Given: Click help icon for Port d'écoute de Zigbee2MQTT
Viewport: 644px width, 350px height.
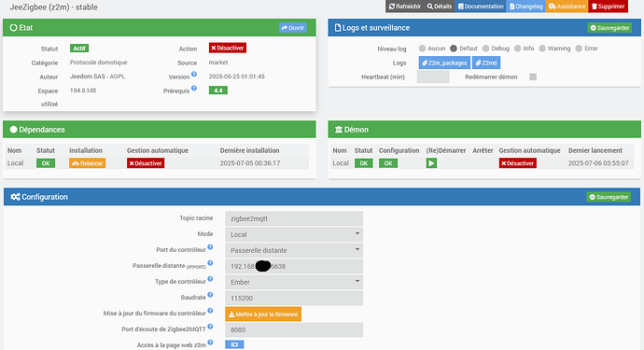Looking at the screenshot, I should [x=210, y=327].
